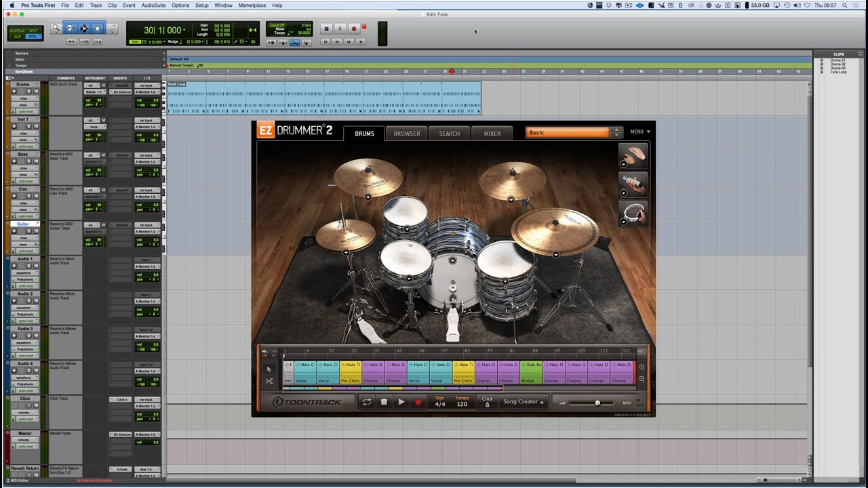Enable Shuffle edit mode

point(16,30)
